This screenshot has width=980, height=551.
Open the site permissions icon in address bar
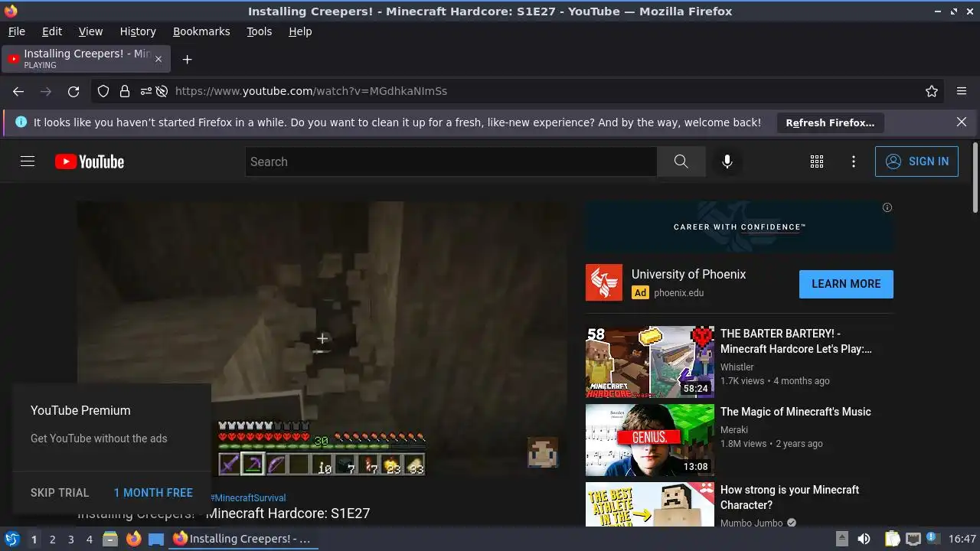click(x=145, y=91)
